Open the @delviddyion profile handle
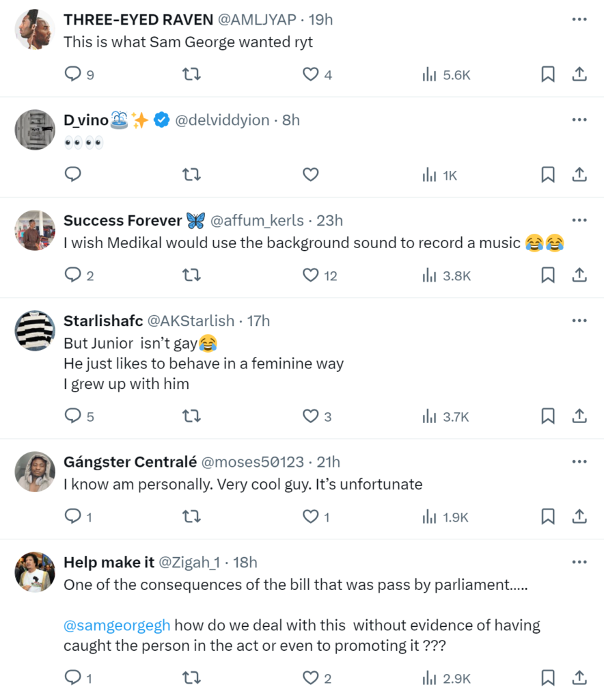Image resolution: width=604 pixels, height=700 pixels. 222,120
